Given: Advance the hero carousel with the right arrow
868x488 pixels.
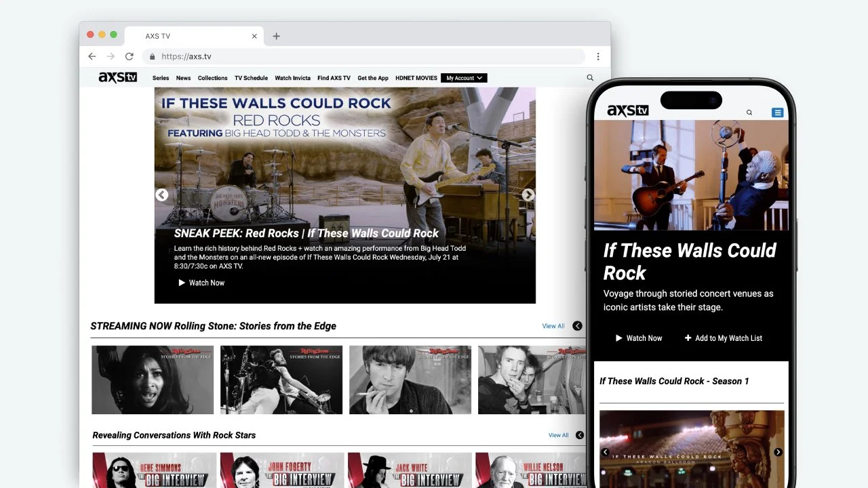Looking at the screenshot, I should pyautogui.click(x=528, y=195).
